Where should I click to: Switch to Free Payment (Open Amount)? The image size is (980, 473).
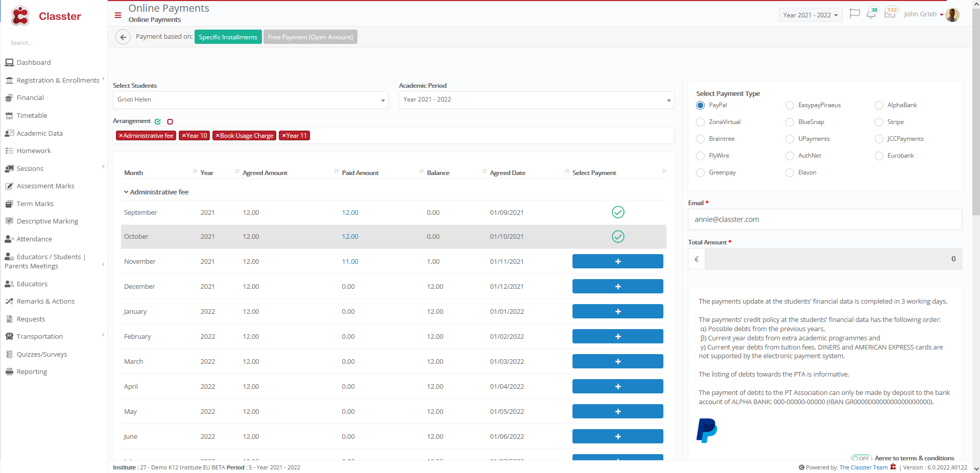point(310,37)
